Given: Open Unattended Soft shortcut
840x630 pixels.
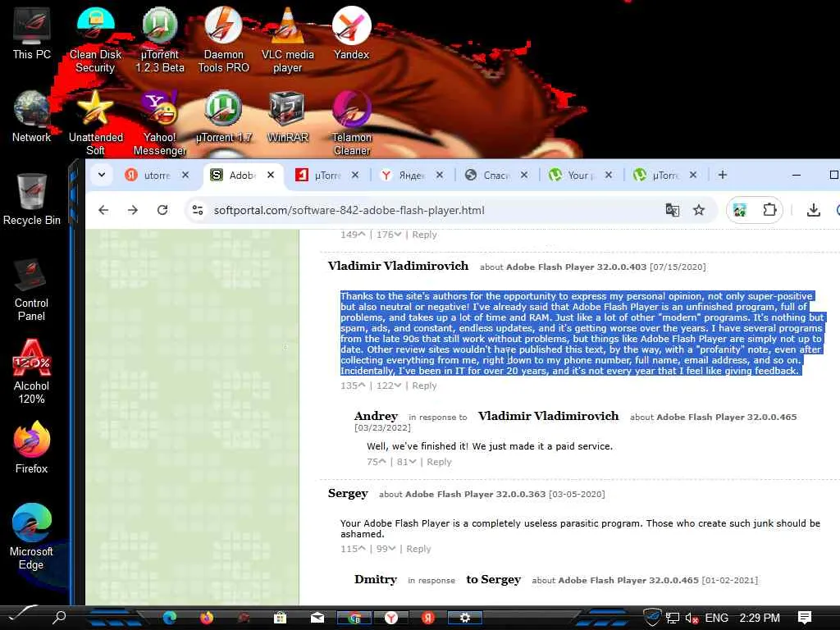Looking at the screenshot, I should click(x=95, y=123).
